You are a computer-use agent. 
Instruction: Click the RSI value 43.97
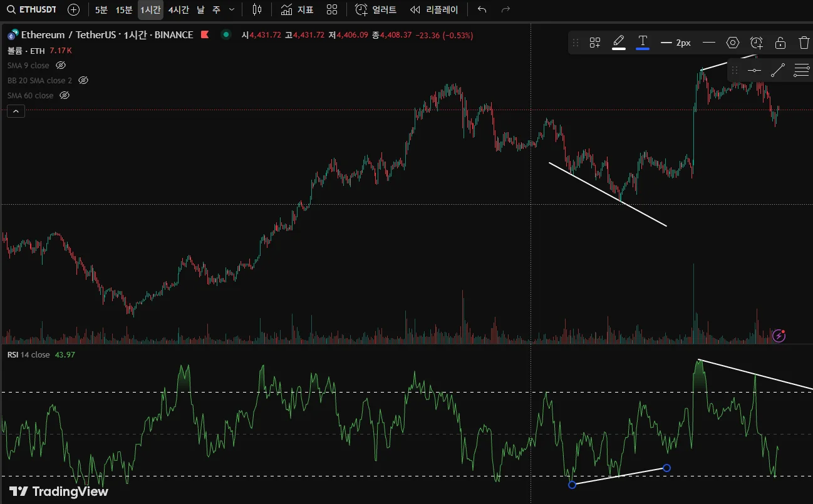[65, 355]
